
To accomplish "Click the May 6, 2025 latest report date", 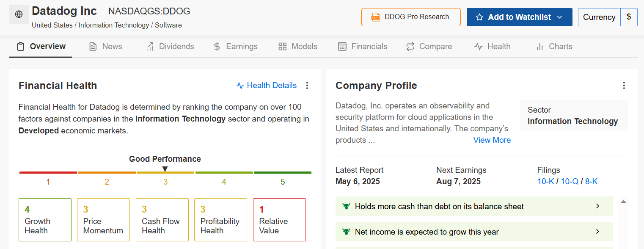I will 358,182.
